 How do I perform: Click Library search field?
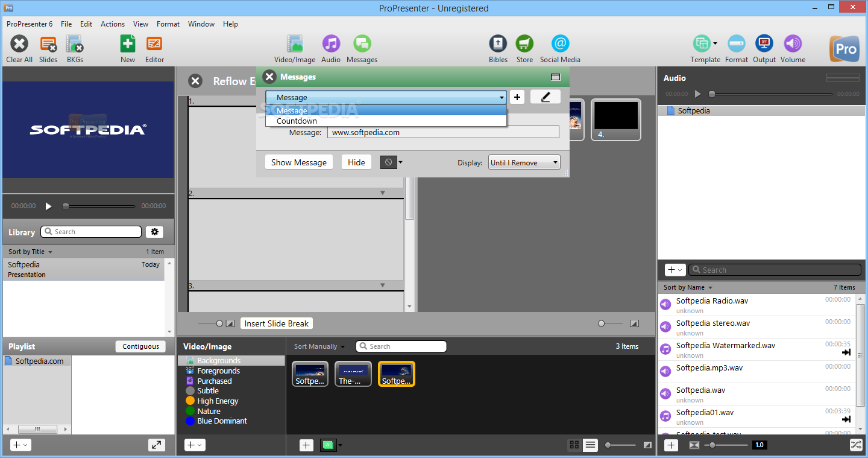pyautogui.click(x=91, y=232)
